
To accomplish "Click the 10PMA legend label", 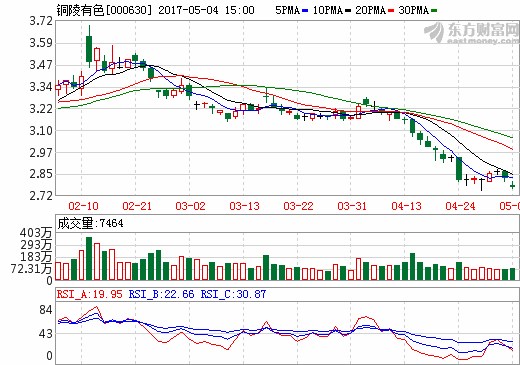I will click(x=328, y=10).
